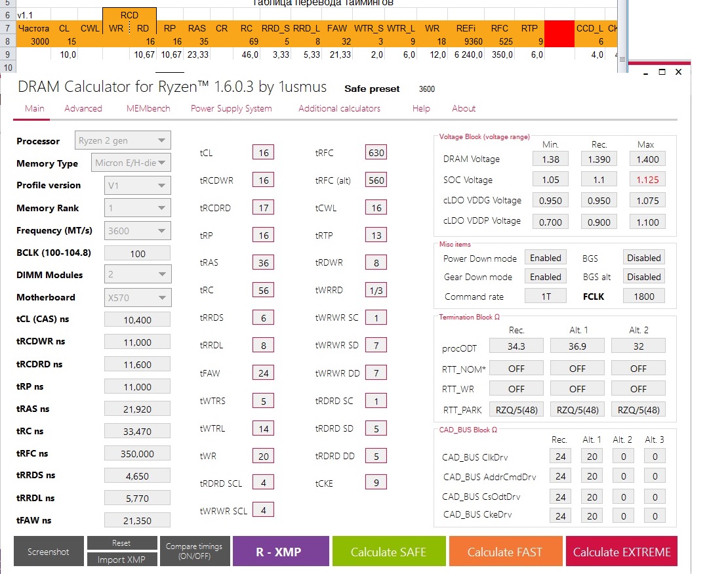This screenshot has width=728, height=574.
Task: Open the DIMM Modules dropdown
Action: (x=138, y=274)
